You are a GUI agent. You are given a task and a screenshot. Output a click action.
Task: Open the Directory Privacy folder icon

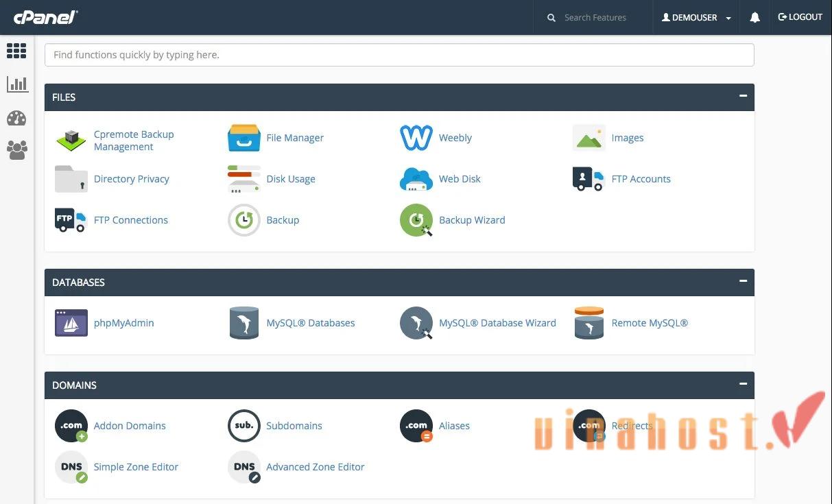pos(71,179)
